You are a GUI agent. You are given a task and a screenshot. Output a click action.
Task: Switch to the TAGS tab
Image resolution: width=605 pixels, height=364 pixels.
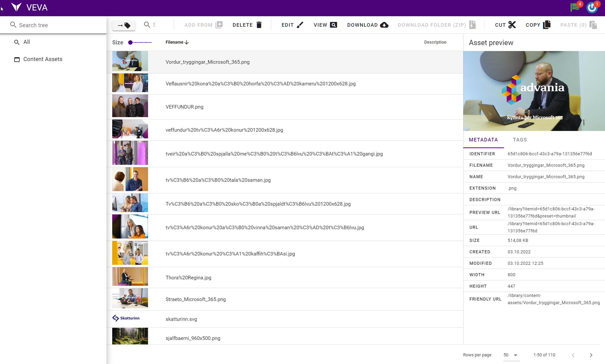point(520,140)
